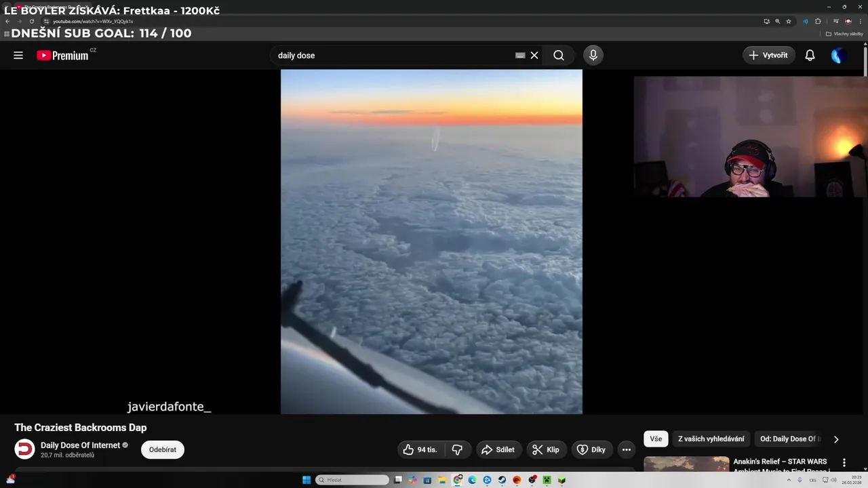Start voice search with the microphone
868x488 pixels.
593,56
